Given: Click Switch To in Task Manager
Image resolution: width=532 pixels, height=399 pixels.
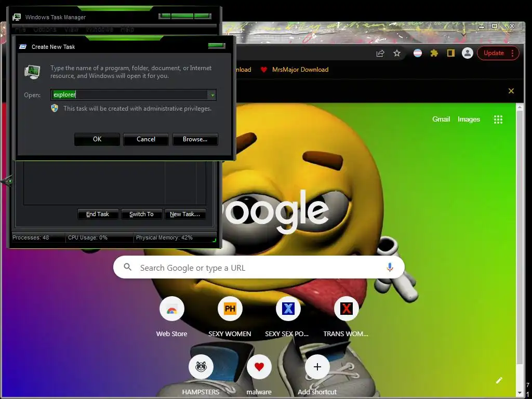Looking at the screenshot, I should [141, 214].
